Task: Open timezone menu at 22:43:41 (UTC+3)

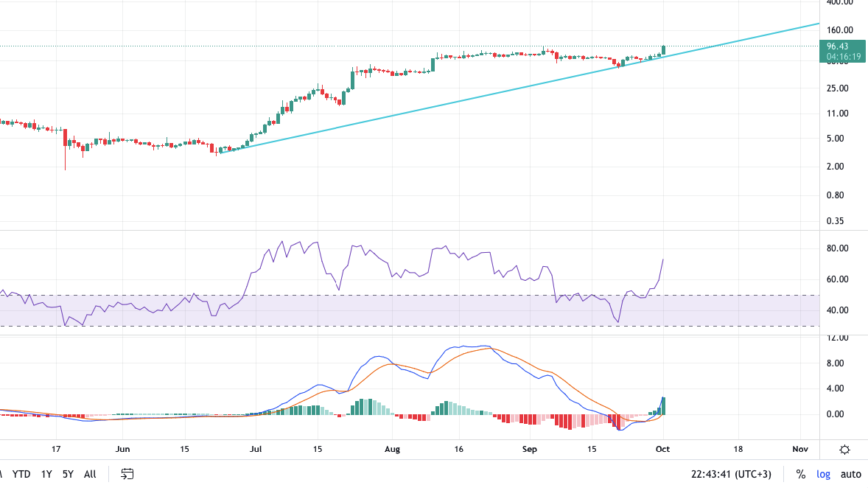Action: [731, 474]
